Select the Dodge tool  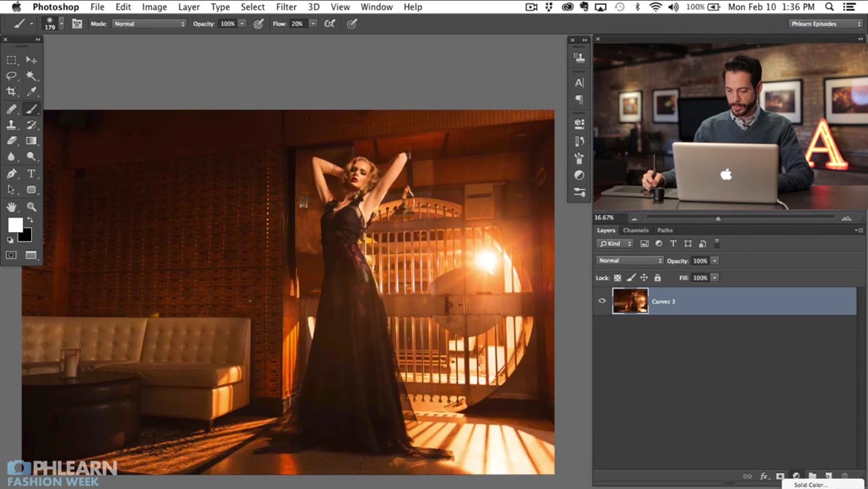point(31,156)
